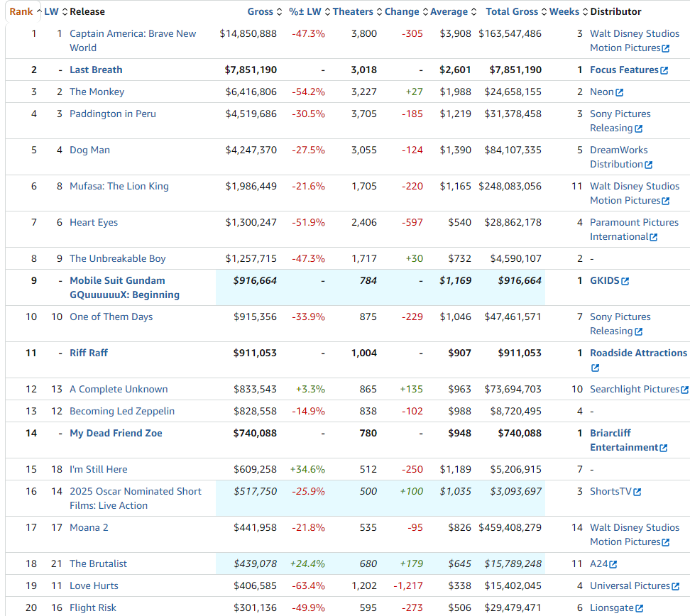Click the external link icon next to Neon
Image resolution: width=690 pixels, height=616 pixels.
coord(620,92)
